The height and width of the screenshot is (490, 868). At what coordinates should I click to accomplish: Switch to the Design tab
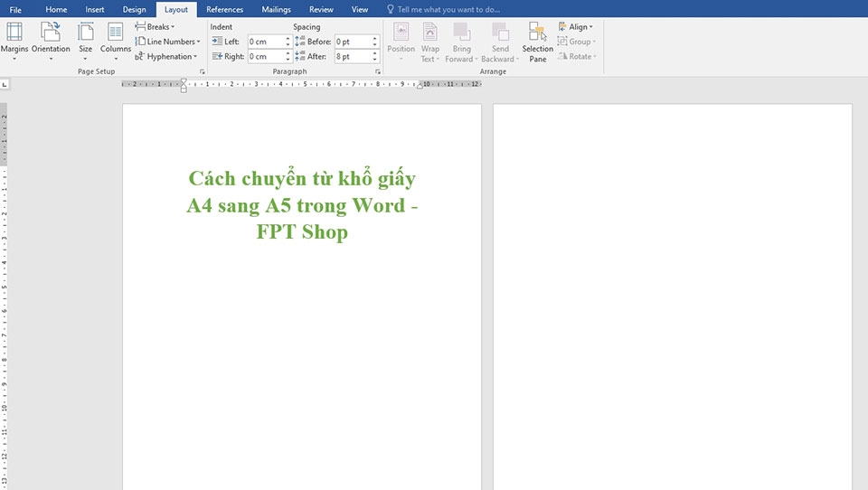pyautogui.click(x=134, y=9)
